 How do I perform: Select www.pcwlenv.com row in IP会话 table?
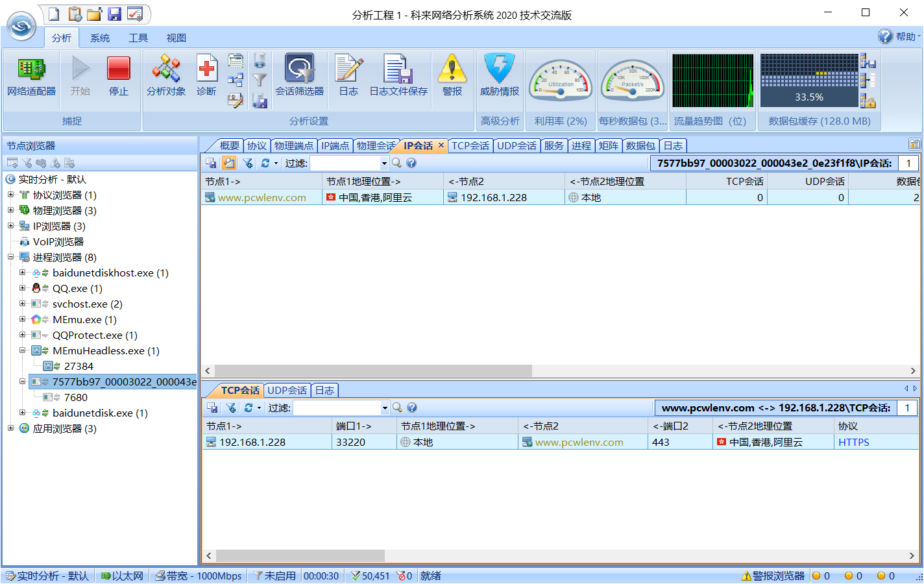click(561, 197)
